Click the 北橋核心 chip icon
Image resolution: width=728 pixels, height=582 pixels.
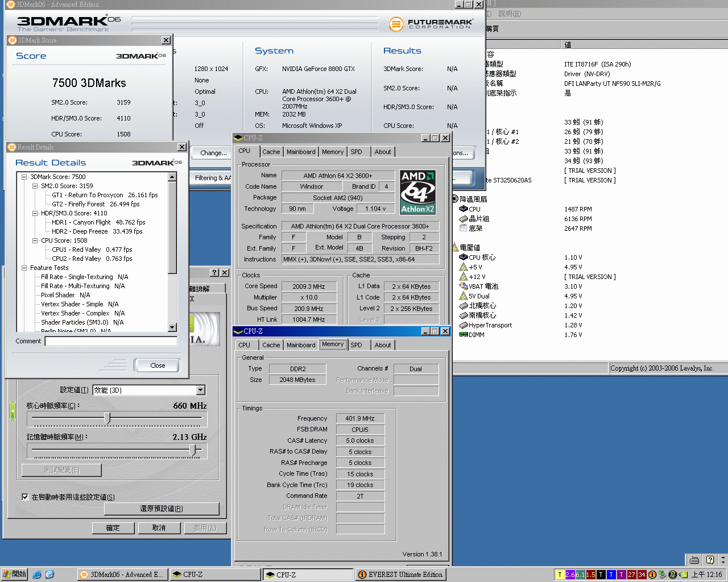pos(464,306)
